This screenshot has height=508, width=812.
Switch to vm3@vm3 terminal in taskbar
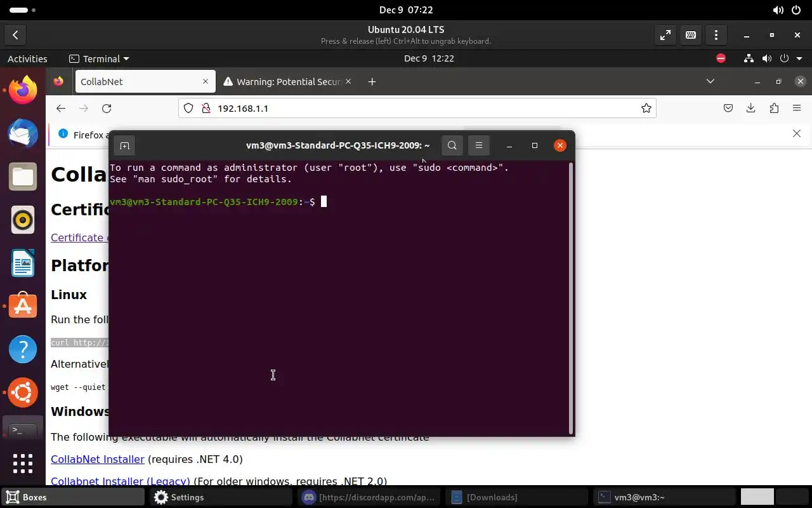[665, 497]
